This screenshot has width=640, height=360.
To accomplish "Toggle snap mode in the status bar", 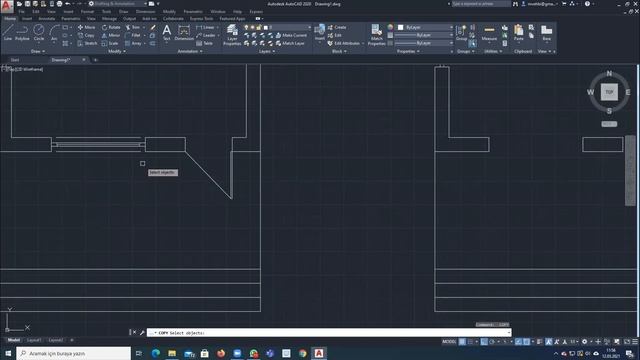I will pos(470,342).
